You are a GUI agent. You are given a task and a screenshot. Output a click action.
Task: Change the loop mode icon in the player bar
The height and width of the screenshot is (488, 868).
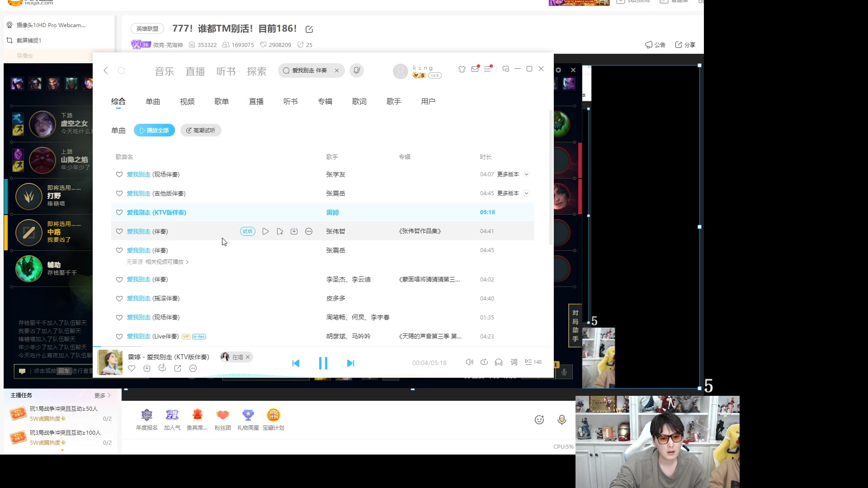484,362
